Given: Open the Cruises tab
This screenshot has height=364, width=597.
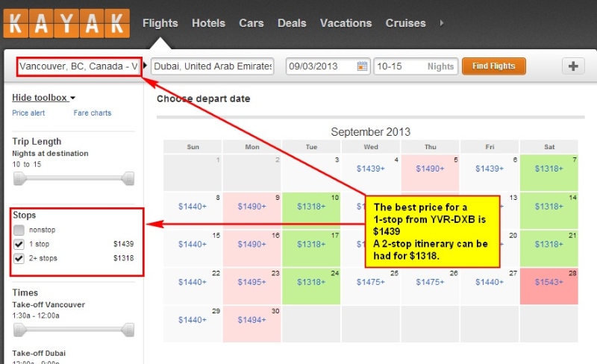Looking at the screenshot, I should [x=405, y=23].
